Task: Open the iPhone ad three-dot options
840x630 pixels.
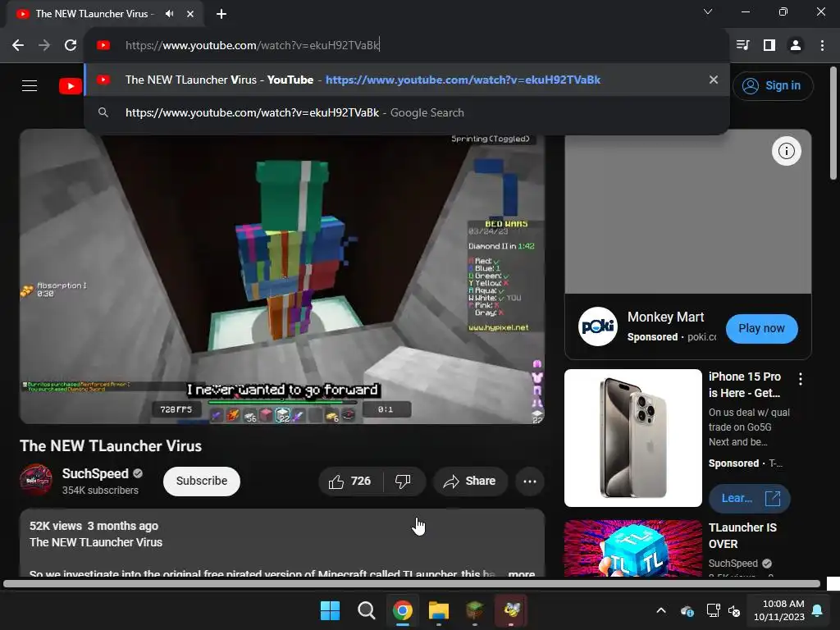Action: pyautogui.click(x=801, y=379)
